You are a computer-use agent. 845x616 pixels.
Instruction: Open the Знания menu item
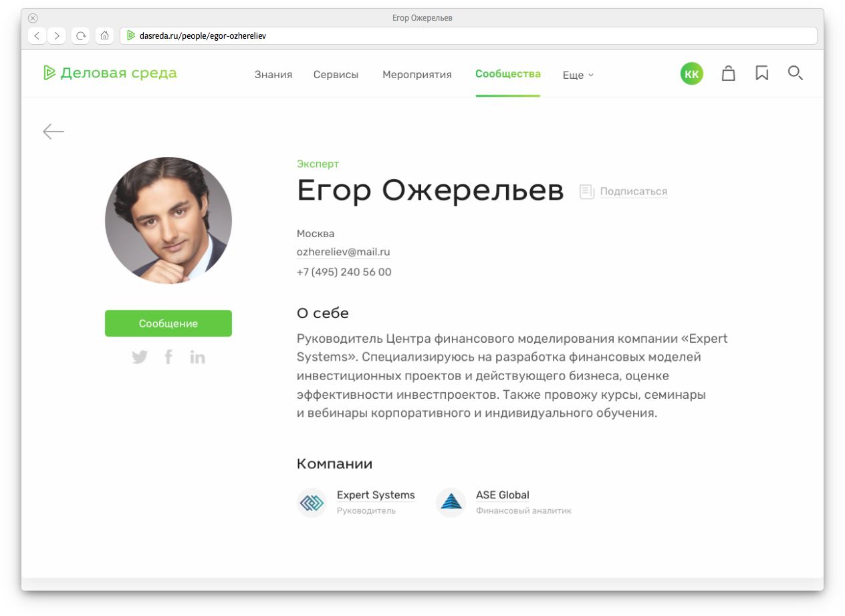pyautogui.click(x=273, y=75)
